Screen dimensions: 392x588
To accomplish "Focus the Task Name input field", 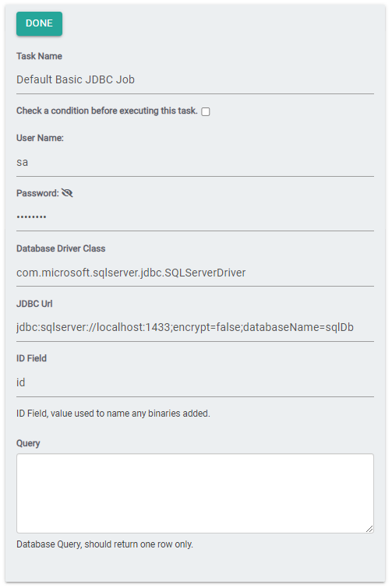I will (195, 80).
